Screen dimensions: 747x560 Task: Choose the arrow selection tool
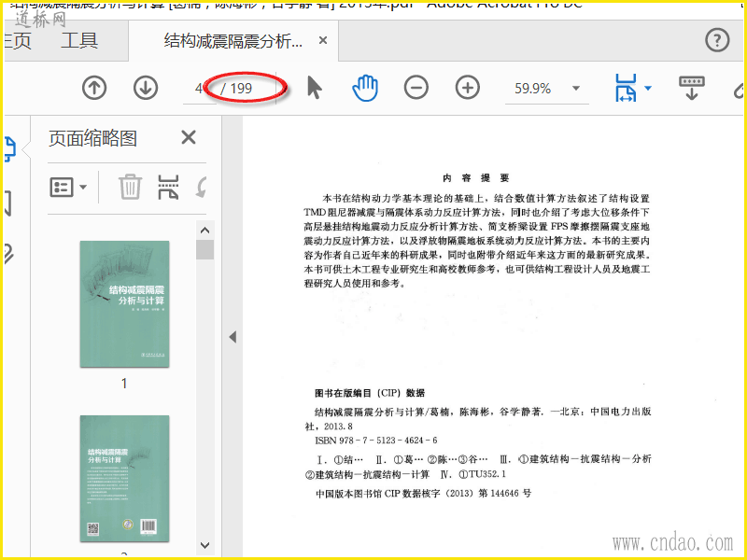coord(315,88)
